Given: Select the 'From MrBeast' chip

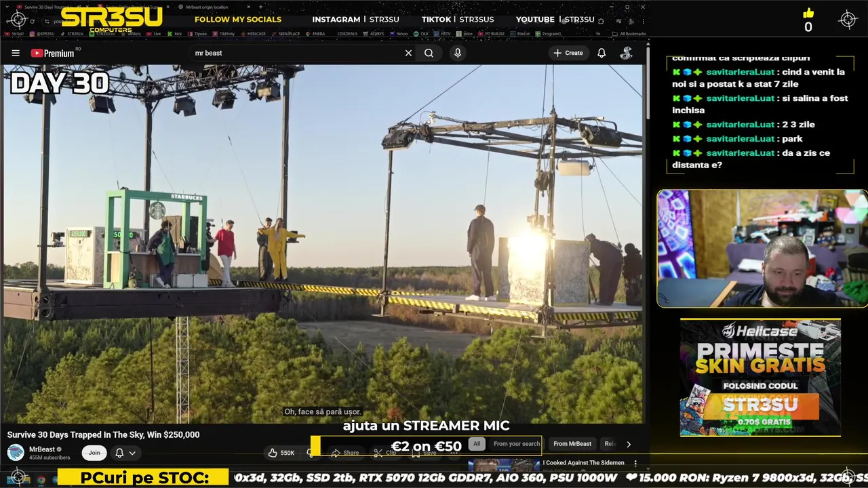Looking at the screenshot, I should tap(572, 444).
